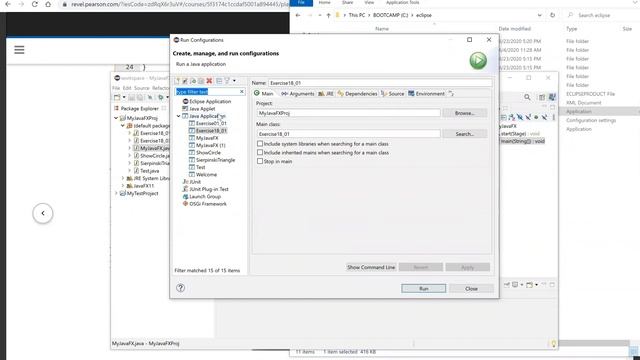Click Eclipse toolbar search magnifier icon
The width and height of the screenshot is (640, 360).
(x=527, y=97)
